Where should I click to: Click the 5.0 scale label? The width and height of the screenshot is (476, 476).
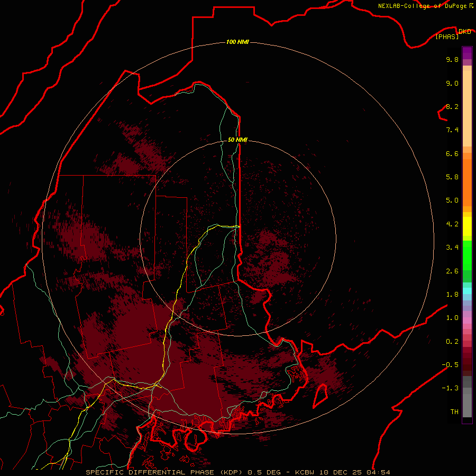point(452,200)
